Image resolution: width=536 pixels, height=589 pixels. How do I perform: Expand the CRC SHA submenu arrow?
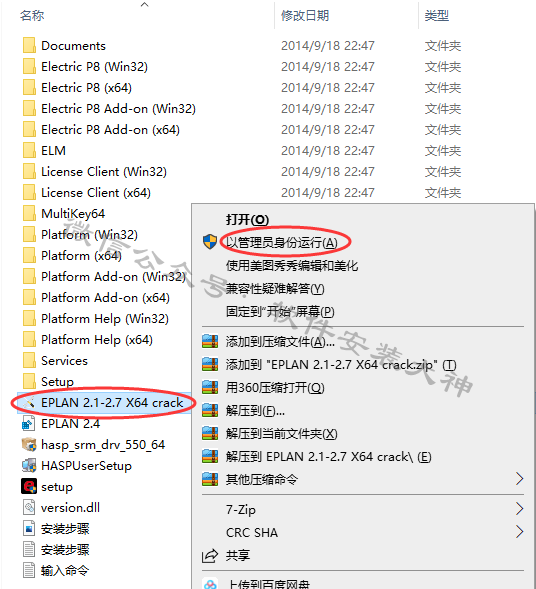tap(519, 532)
